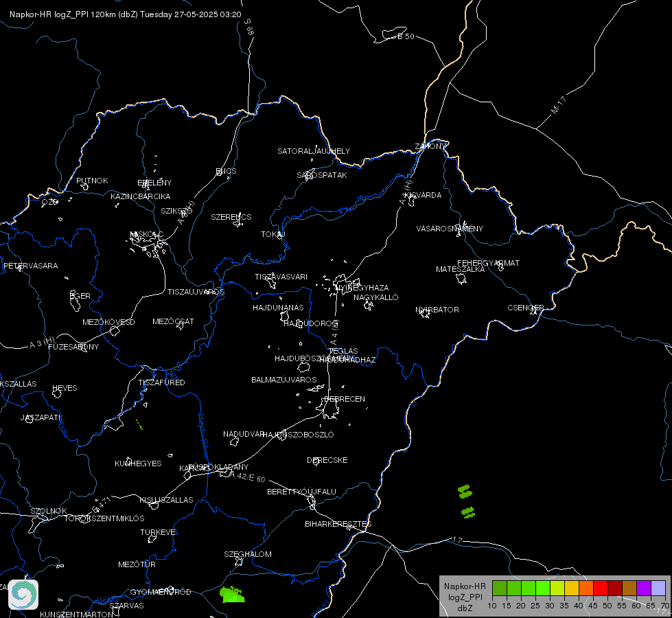Click the MEZŐTÚR label

coord(137,564)
